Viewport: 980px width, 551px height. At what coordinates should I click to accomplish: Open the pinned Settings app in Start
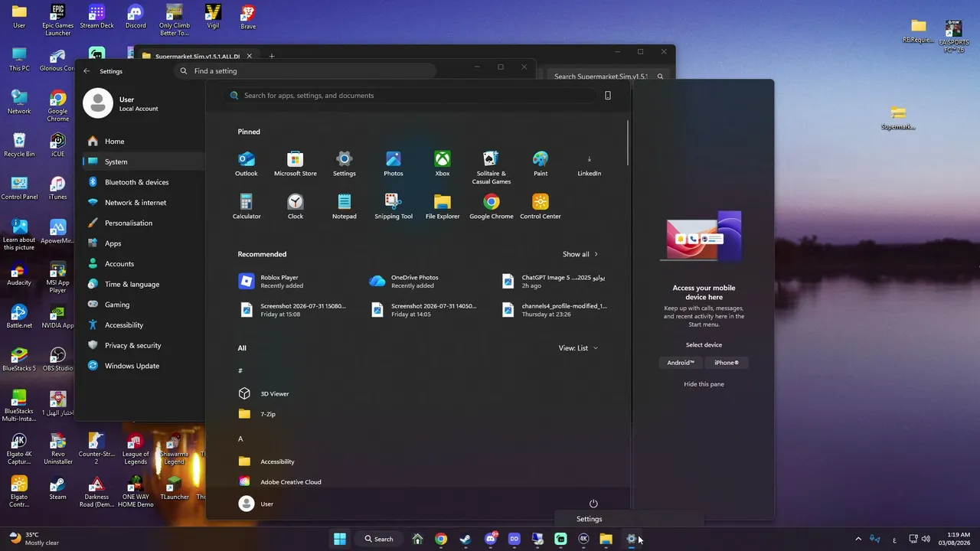[x=344, y=164]
